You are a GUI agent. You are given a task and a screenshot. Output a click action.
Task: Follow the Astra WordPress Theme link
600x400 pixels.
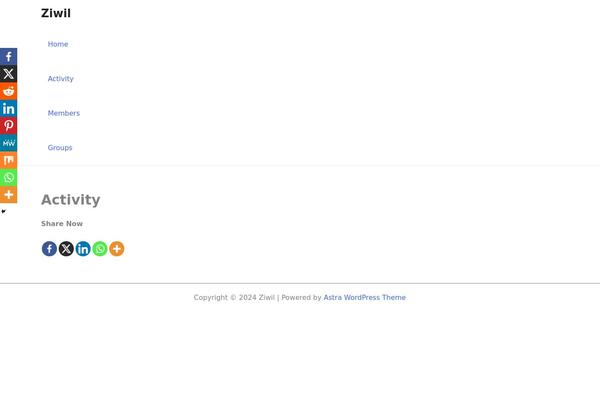364,297
